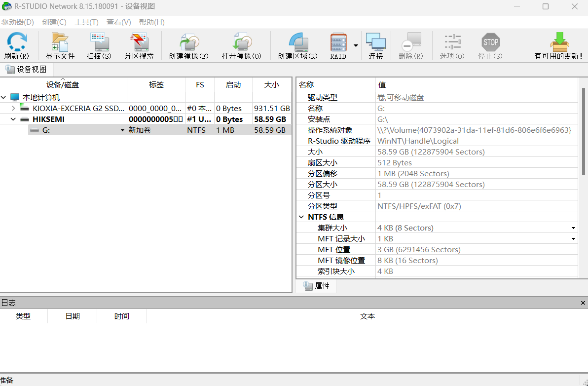This screenshot has width=588, height=386.
Task: Open the Drive (驱动器) menu
Action: tap(18, 22)
